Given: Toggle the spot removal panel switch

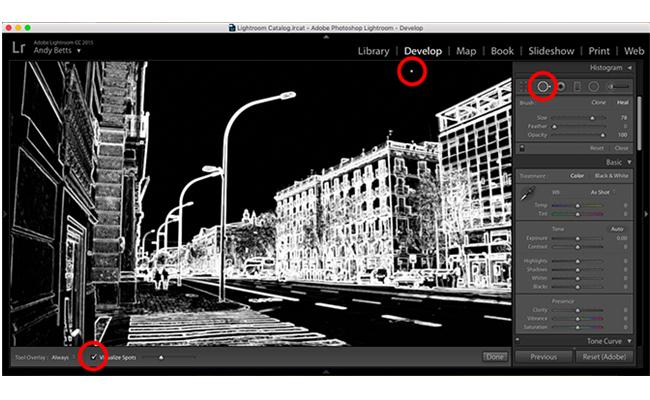Looking at the screenshot, I should 522,148.
